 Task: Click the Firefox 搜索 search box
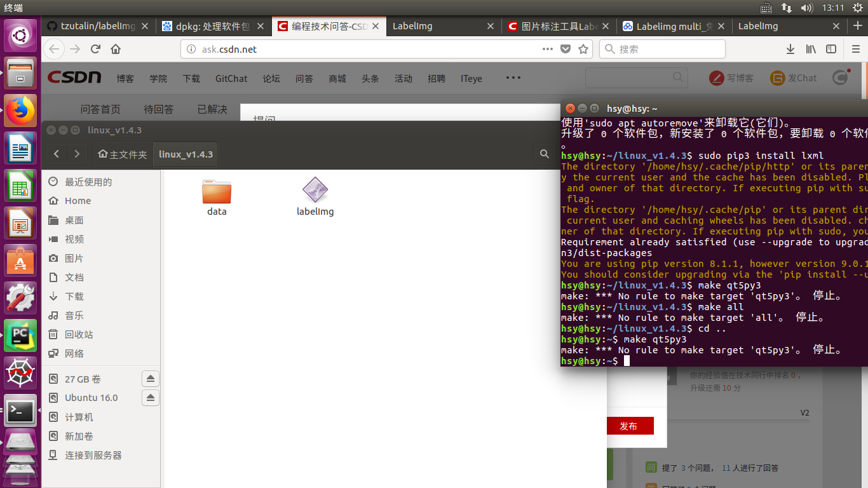click(663, 49)
